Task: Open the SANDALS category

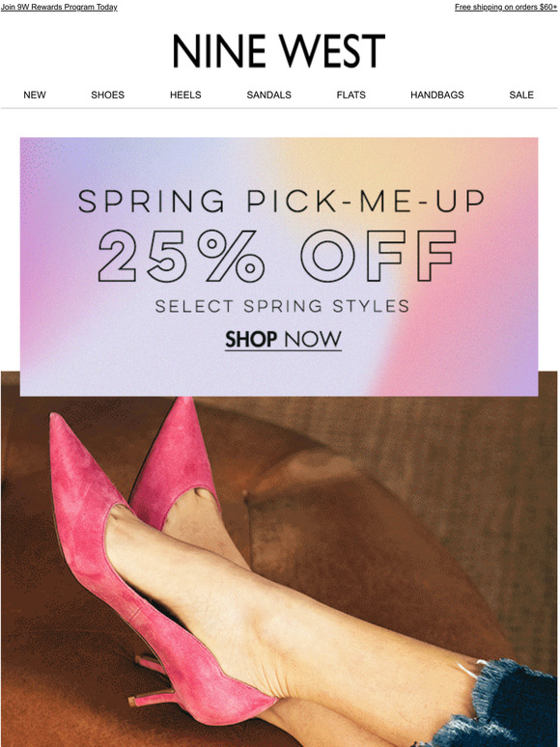Action: pos(268,95)
